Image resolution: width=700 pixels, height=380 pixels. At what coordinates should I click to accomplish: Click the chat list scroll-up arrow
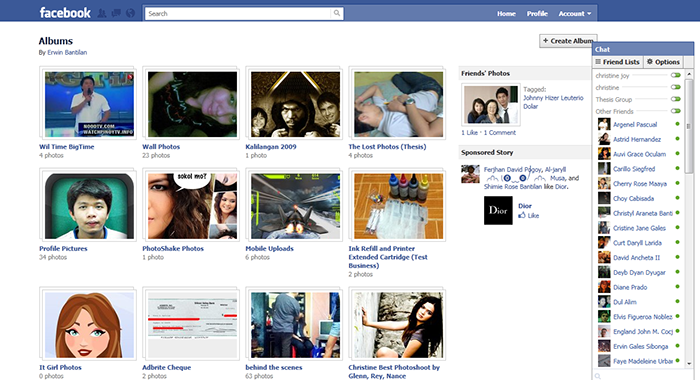point(689,74)
